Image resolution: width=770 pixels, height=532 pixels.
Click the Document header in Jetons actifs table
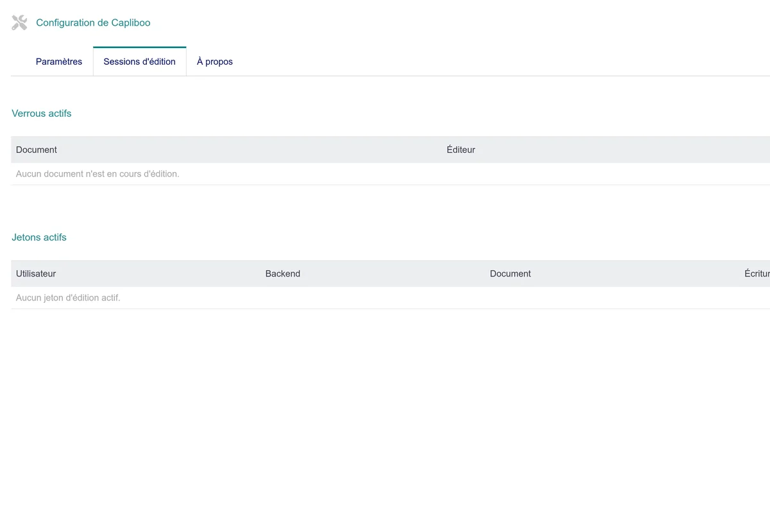510,273
